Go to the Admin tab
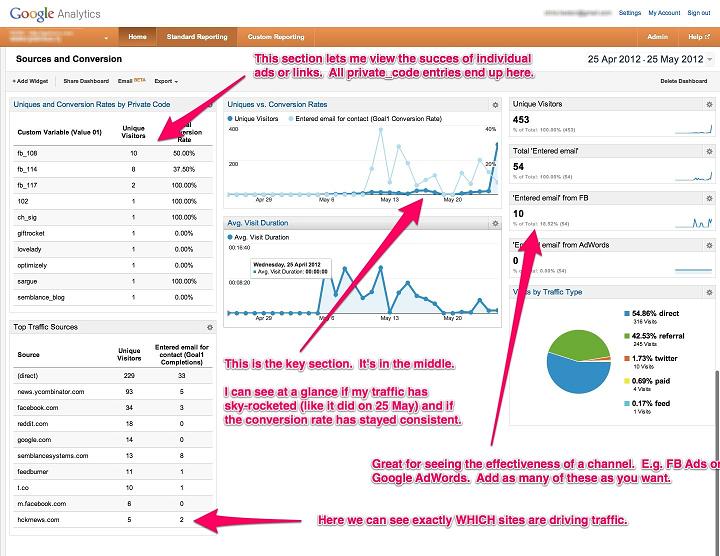720x556 pixels. tap(658, 37)
